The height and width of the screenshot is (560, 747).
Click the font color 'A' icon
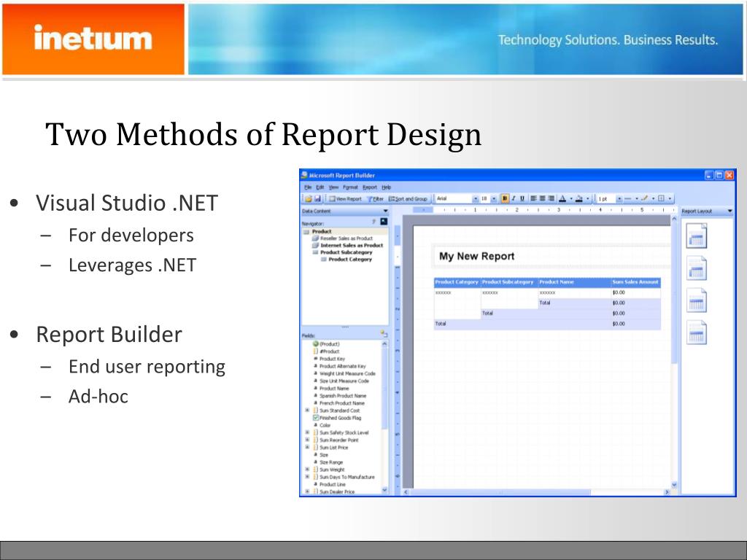point(562,198)
